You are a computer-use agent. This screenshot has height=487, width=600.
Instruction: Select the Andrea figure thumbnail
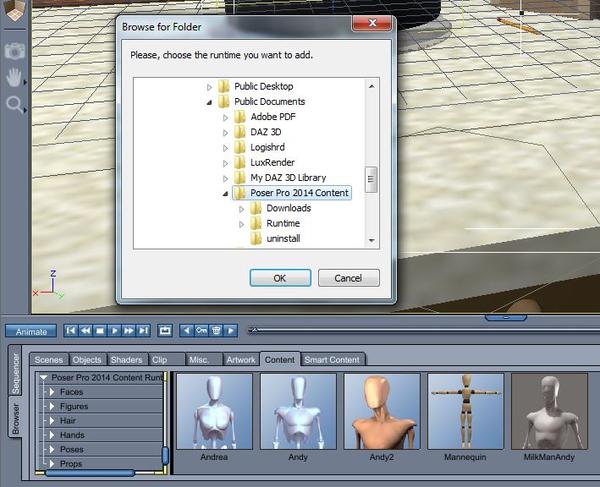(x=214, y=411)
